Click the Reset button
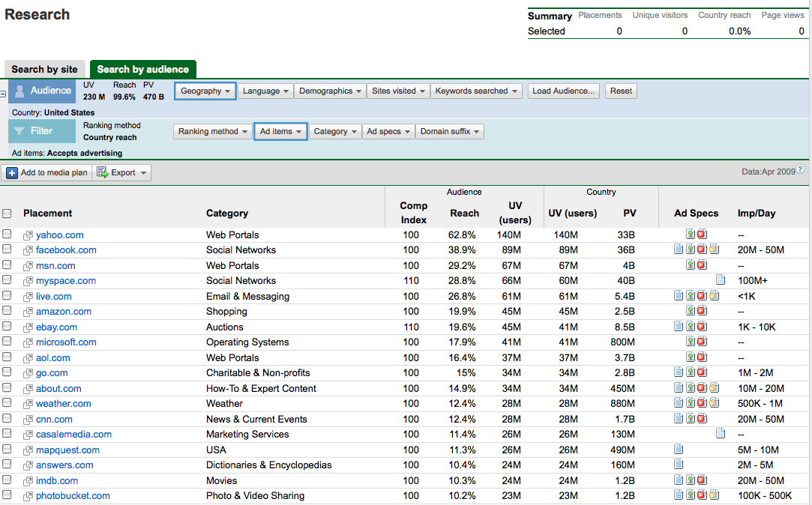This screenshot has width=812, height=505. click(621, 91)
